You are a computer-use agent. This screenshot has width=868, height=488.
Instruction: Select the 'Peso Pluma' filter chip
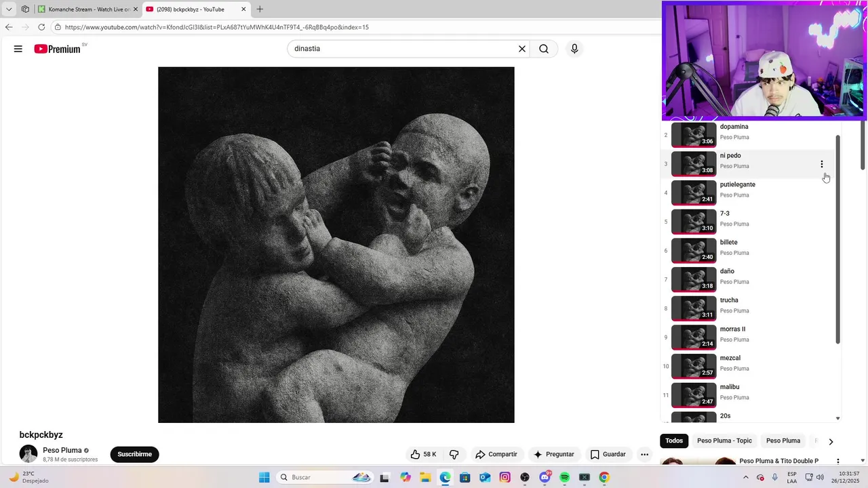click(783, 441)
